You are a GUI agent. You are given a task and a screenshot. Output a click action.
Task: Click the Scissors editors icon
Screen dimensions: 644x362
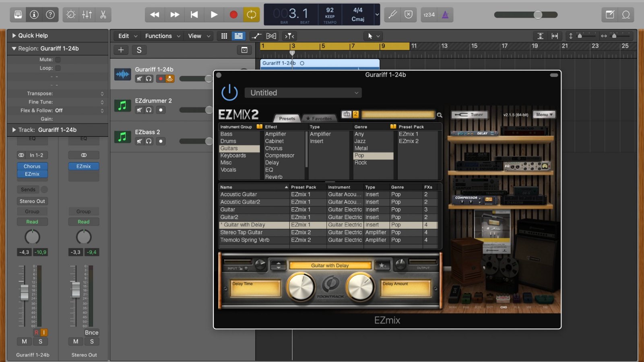[x=103, y=15]
